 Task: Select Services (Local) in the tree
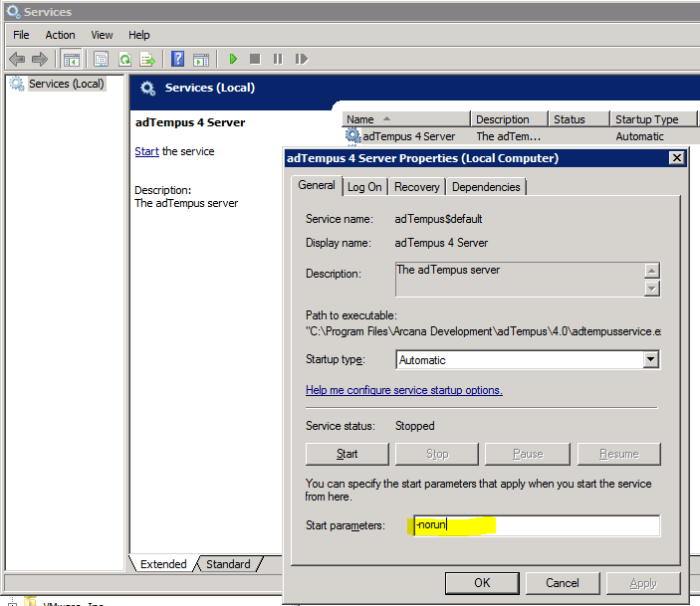[x=66, y=84]
